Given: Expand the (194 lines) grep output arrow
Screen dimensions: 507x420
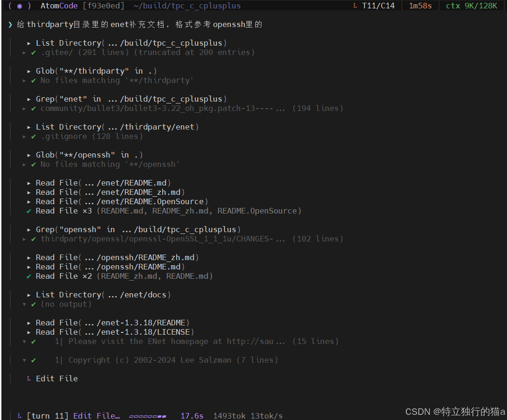Looking at the screenshot, I should click(x=24, y=109).
